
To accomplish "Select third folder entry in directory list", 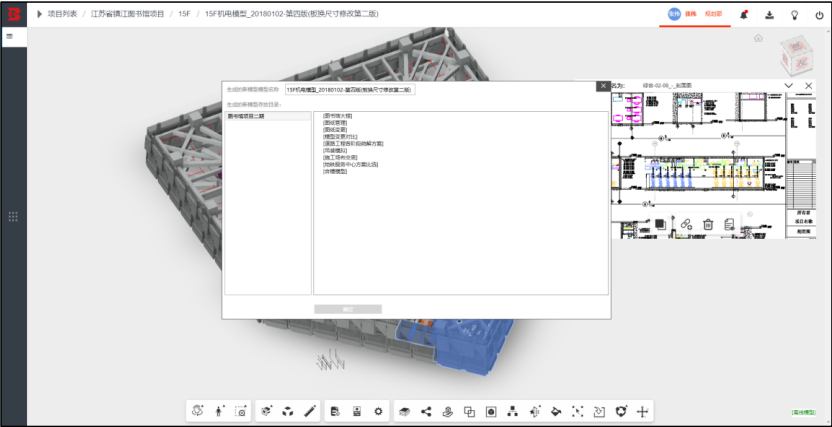I will click(335, 129).
